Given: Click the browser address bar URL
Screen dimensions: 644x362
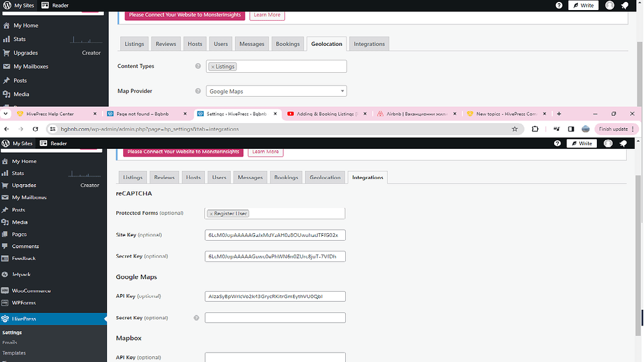Looking at the screenshot, I should [x=150, y=129].
